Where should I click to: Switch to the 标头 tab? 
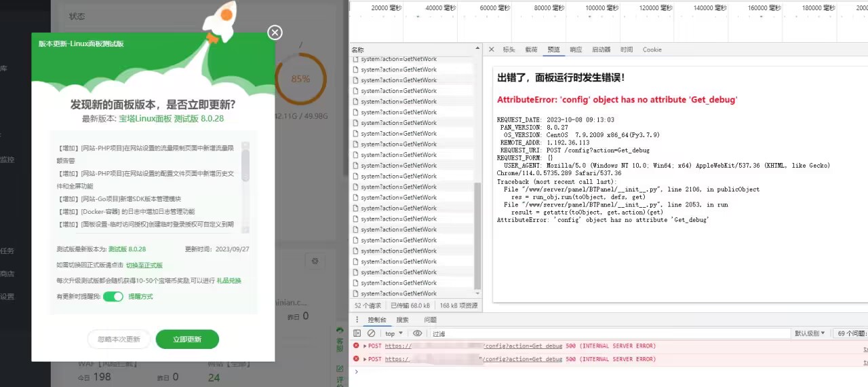pyautogui.click(x=509, y=50)
